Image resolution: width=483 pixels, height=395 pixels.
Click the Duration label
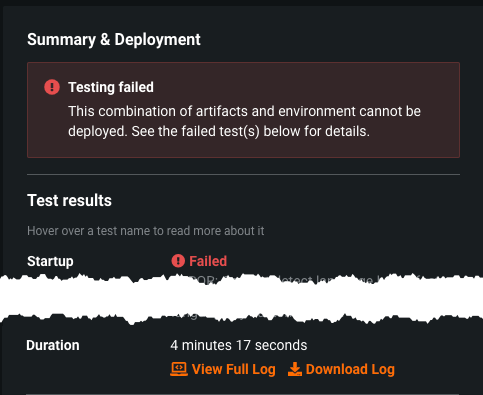click(53, 345)
